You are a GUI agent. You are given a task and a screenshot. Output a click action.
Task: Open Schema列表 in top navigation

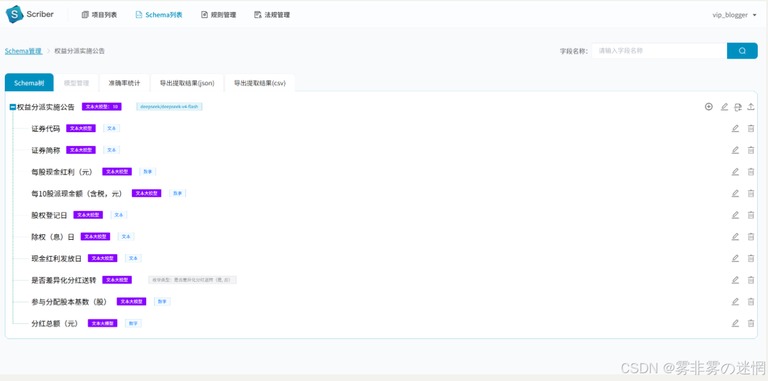[x=159, y=15]
